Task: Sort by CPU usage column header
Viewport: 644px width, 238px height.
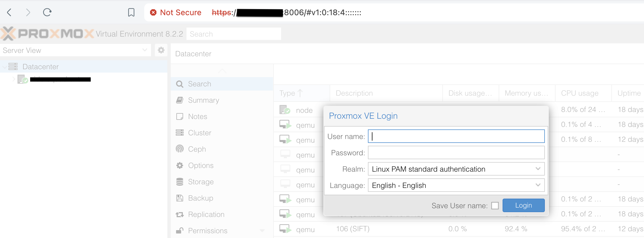Action: tap(583, 93)
